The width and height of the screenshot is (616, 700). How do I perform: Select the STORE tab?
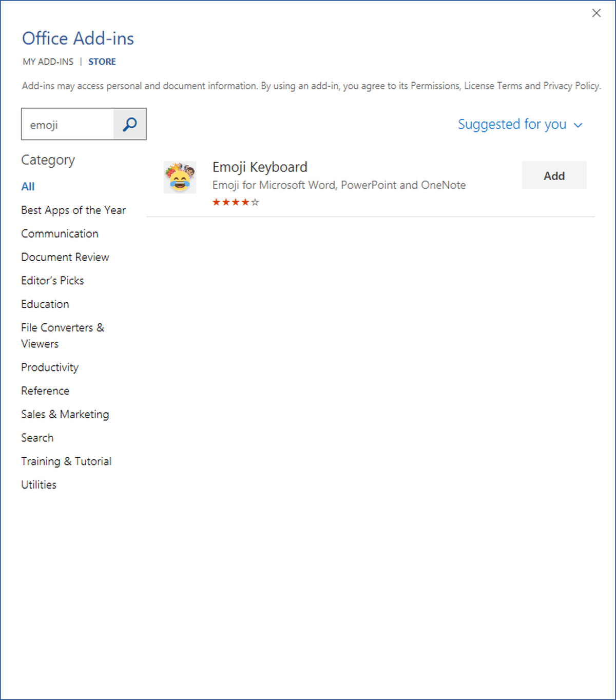tap(102, 62)
